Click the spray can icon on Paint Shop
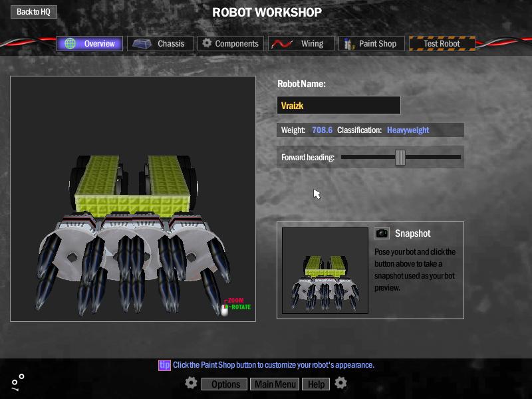Screen dimensions: 532x399 (348, 44)
